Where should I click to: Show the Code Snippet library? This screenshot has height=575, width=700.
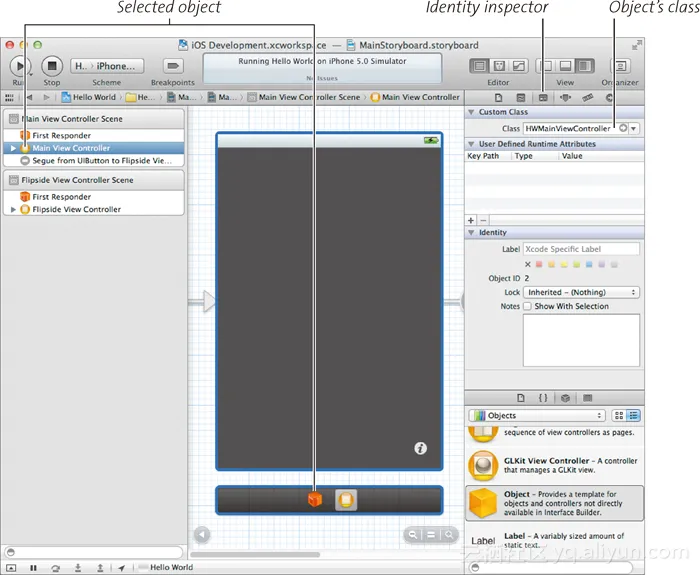[543, 398]
